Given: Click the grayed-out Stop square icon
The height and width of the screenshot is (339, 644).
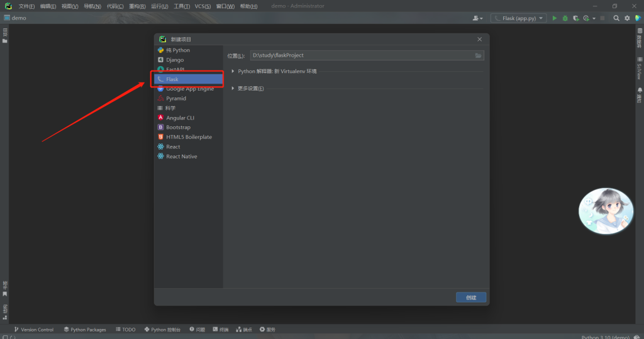Looking at the screenshot, I should [602, 18].
